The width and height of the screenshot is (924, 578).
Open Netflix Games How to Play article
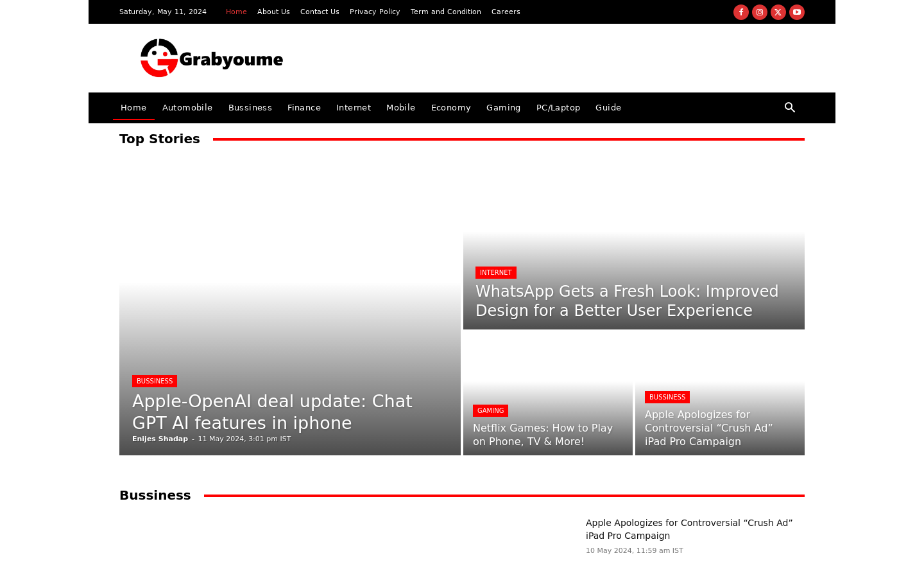click(x=543, y=435)
